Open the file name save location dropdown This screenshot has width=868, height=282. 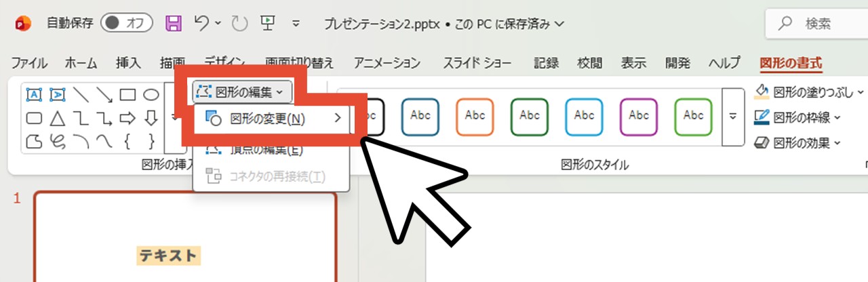coord(559,24)
